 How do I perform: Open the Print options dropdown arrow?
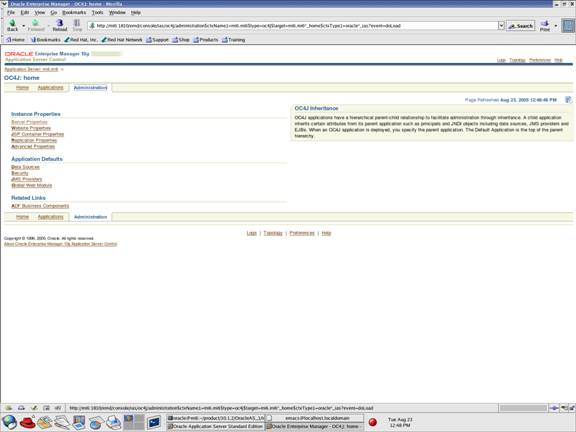pyautogui.click(x=555, y=26)
